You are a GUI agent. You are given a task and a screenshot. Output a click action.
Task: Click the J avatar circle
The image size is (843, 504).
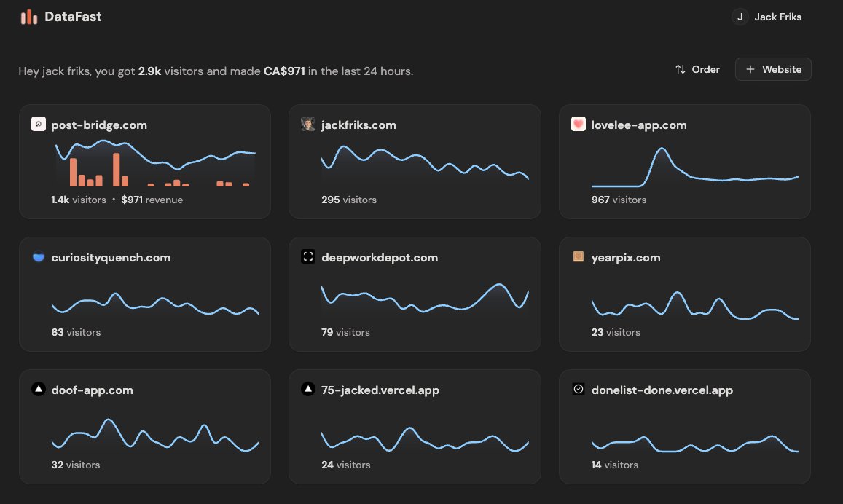(739, 16)
